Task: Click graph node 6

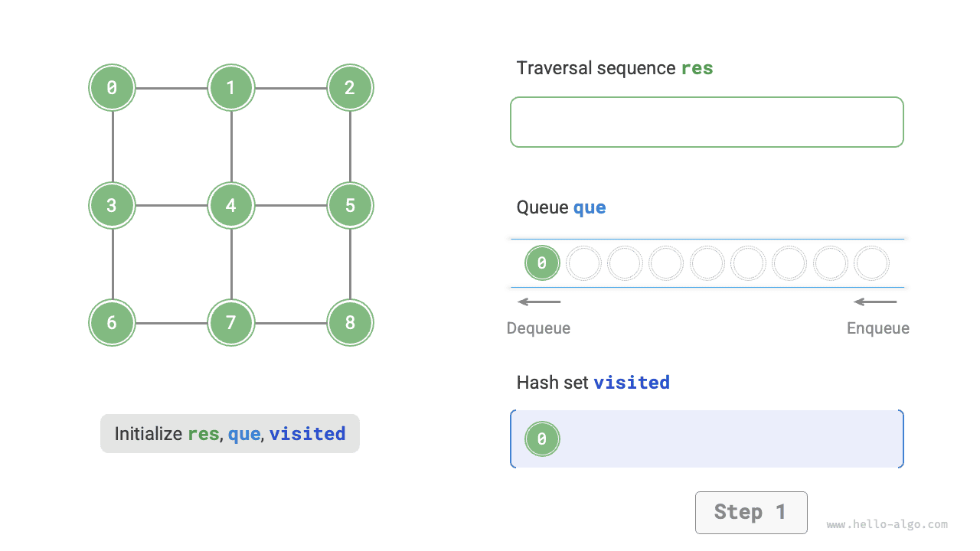Action: [112, 322]
